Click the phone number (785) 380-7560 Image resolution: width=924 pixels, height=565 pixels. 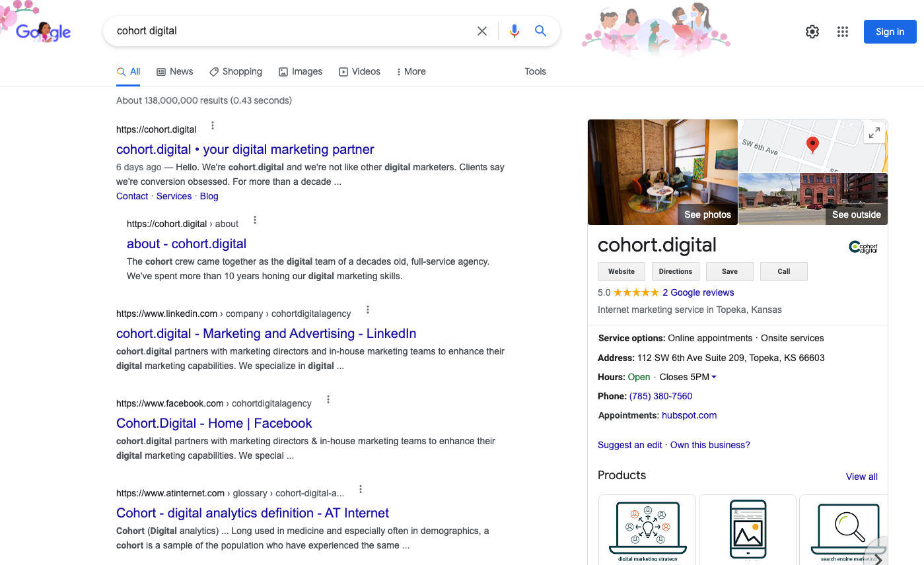click(660, 396)
